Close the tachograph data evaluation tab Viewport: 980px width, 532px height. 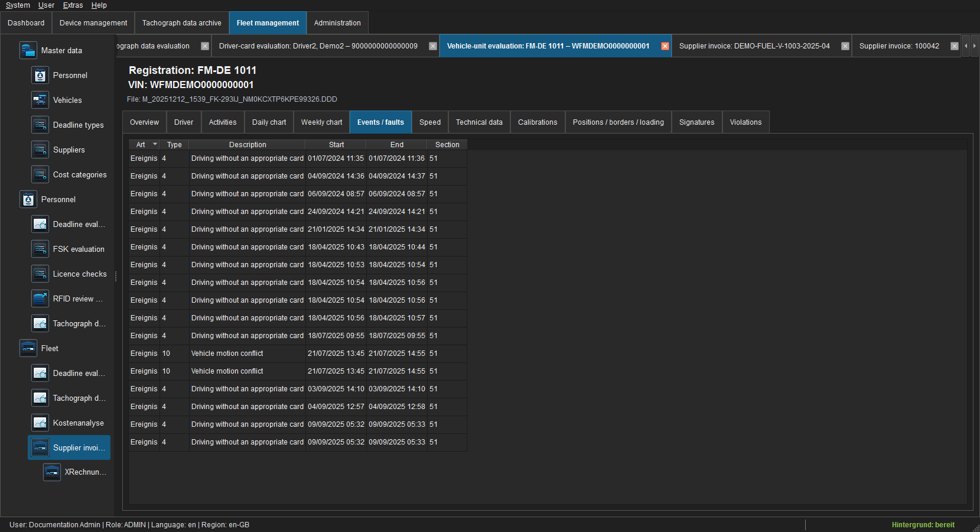(205, 46)
